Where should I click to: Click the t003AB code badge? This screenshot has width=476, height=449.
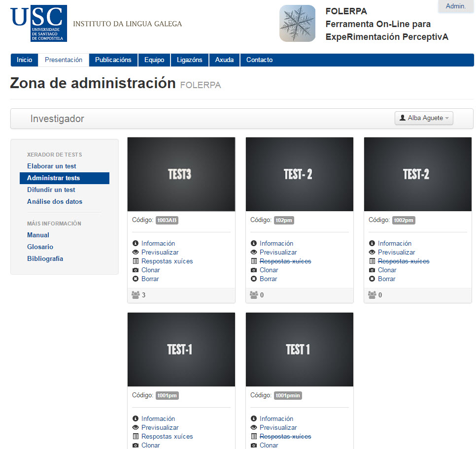pyautogui.click(x=167, y=221)
